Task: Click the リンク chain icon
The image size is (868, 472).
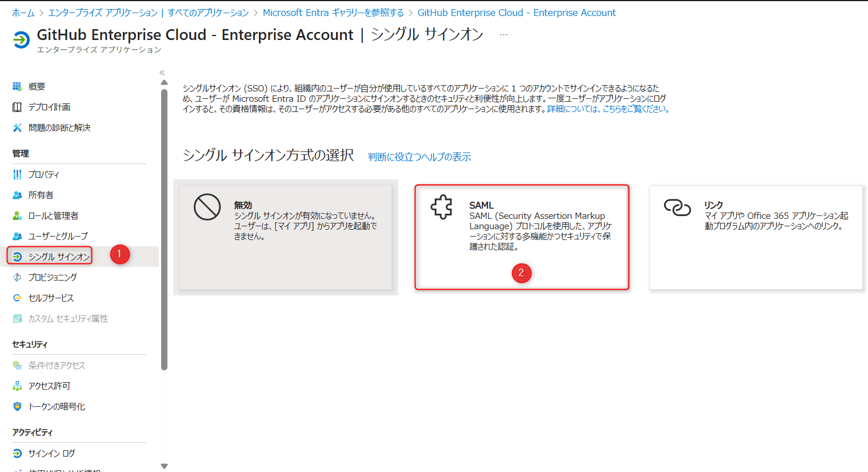Action: click(x=677, y=207)
